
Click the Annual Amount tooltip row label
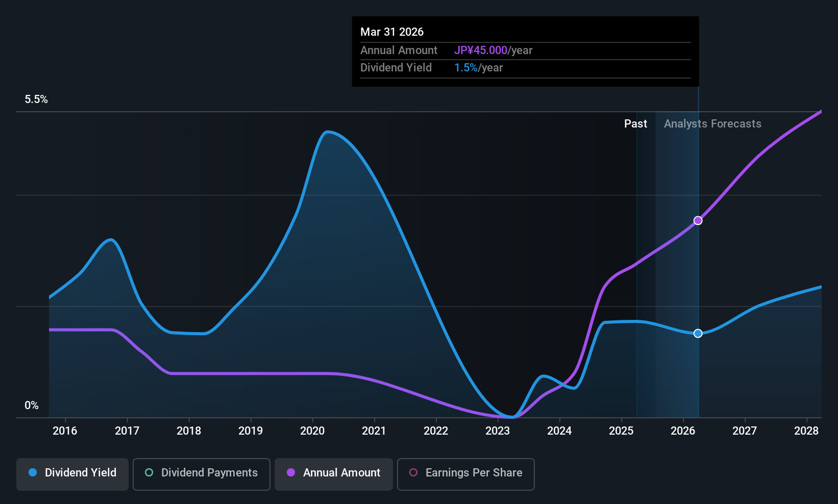399,51
